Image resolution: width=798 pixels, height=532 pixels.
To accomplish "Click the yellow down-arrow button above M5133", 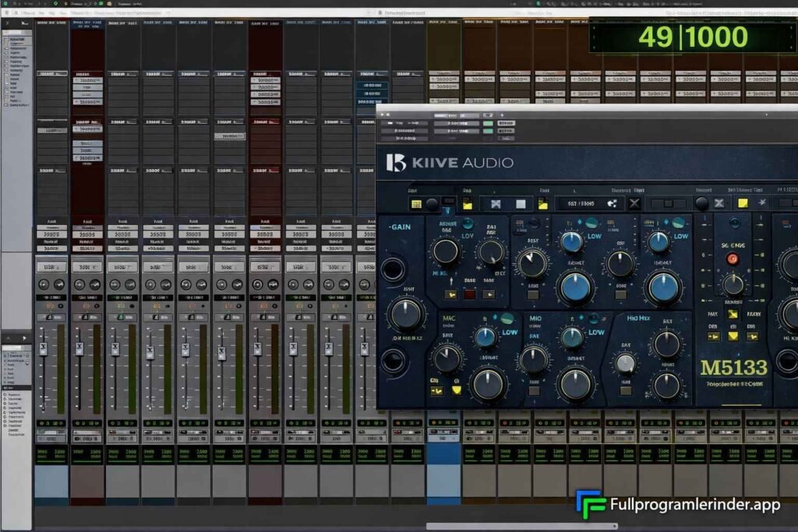I will 733,336.
